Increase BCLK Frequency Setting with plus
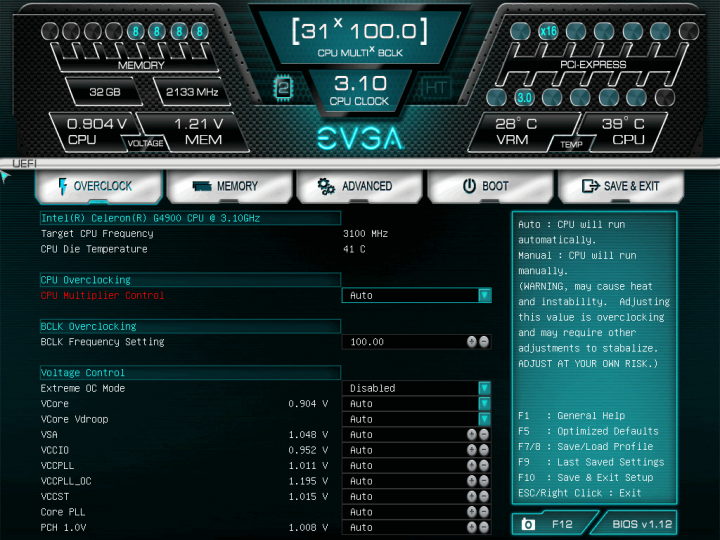 point(472,342)
